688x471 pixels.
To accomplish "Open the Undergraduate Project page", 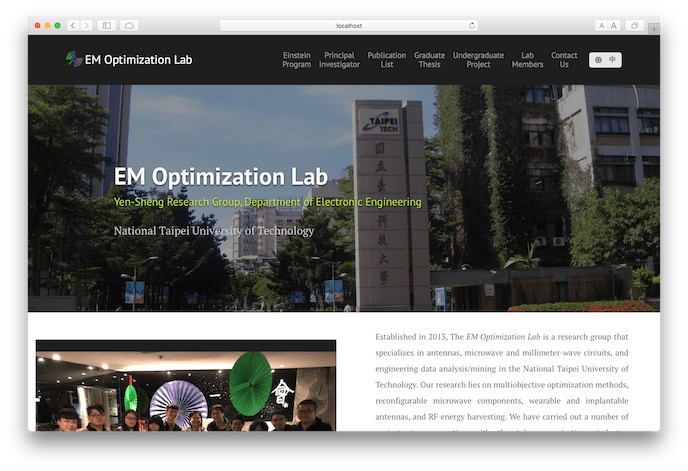I will click(478, 60).
